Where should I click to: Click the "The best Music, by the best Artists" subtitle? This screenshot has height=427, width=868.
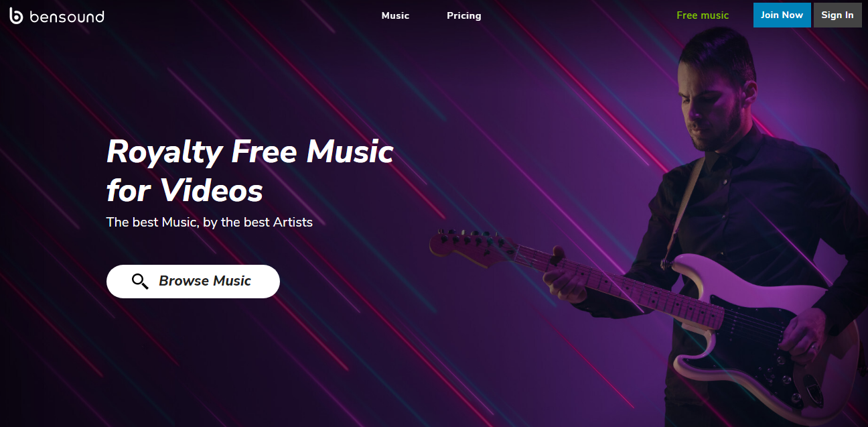209,222
